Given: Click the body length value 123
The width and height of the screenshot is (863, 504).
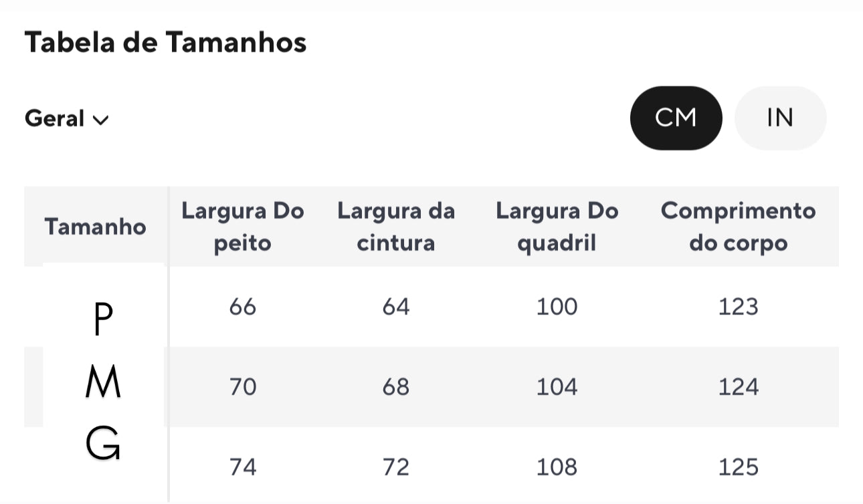Looking at the screenshot, I should coord(739,307).
